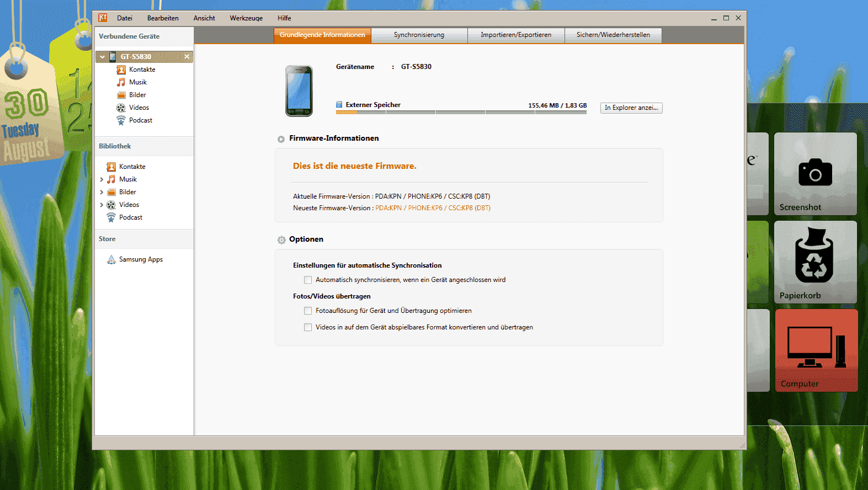
Task: Open Musik icon in Bibliothek section
Action: click(x=111, y=179)
